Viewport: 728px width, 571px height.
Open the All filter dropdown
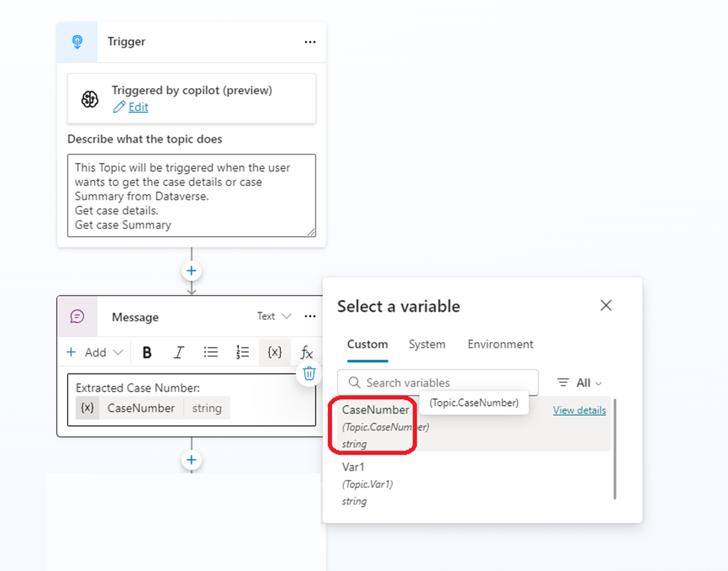click(580, 383)
